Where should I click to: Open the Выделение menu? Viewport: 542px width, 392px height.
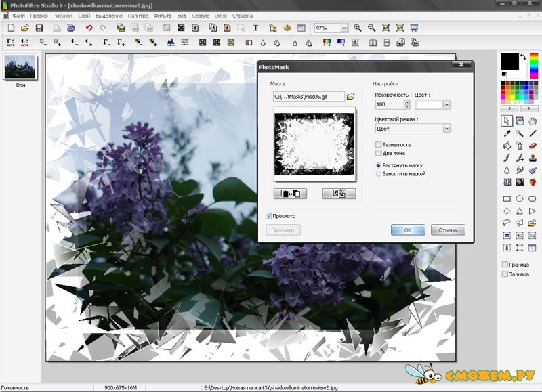coord(109,16)
